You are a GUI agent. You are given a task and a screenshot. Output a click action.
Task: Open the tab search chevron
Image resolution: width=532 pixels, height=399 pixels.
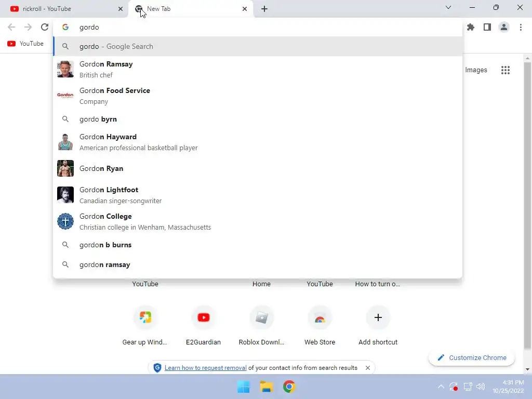pos(448,7)
